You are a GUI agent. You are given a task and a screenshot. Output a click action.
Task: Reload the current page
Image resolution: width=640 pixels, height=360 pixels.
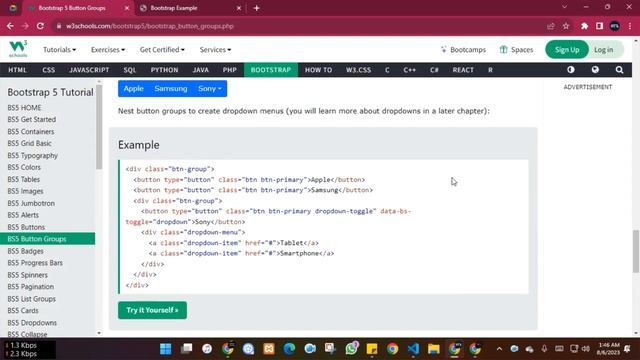tap(40, 26)
